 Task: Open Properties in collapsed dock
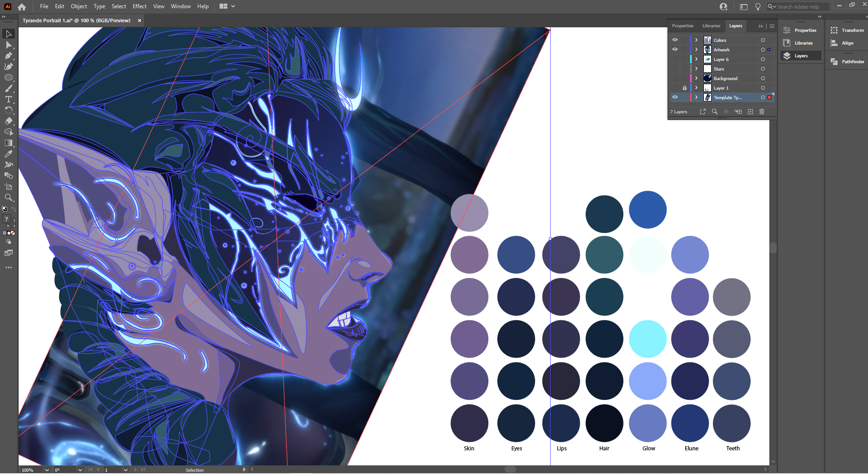[x=800, y=30]
